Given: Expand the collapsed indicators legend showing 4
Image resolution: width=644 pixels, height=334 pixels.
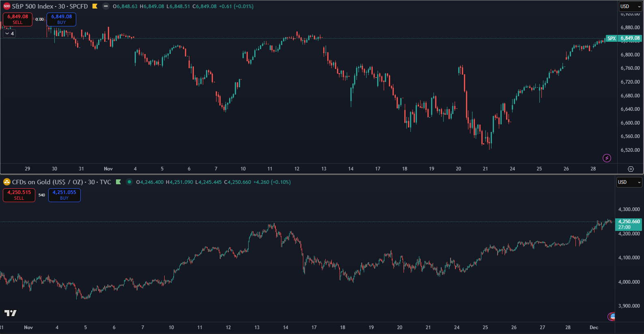Looking at the screenshot, I should point(9,33).
